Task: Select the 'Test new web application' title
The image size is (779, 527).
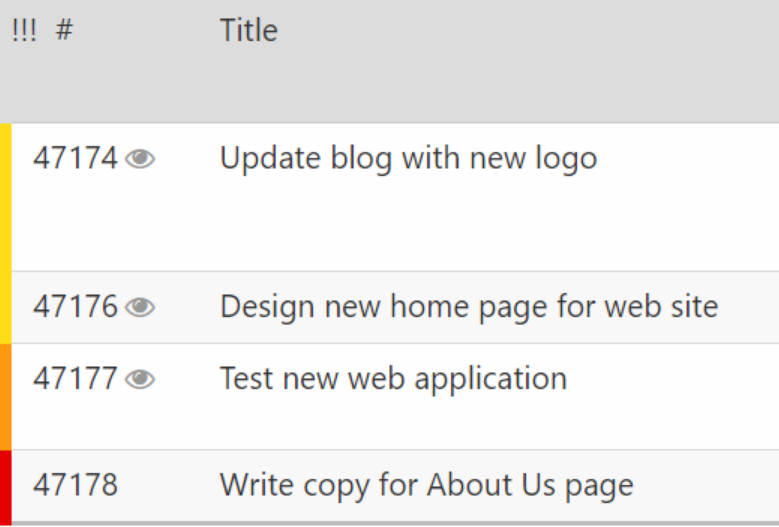Action: click(393, 379)
